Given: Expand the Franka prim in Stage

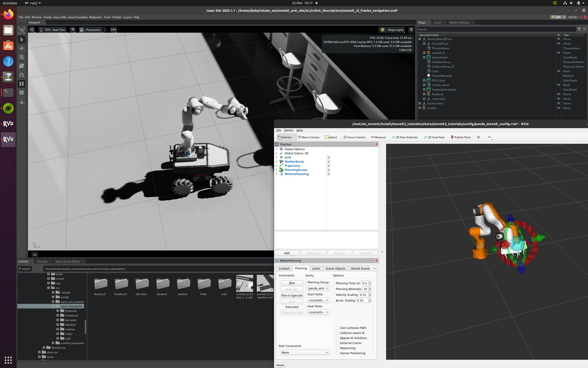Looking at the screenshot, I should (420, 108).
